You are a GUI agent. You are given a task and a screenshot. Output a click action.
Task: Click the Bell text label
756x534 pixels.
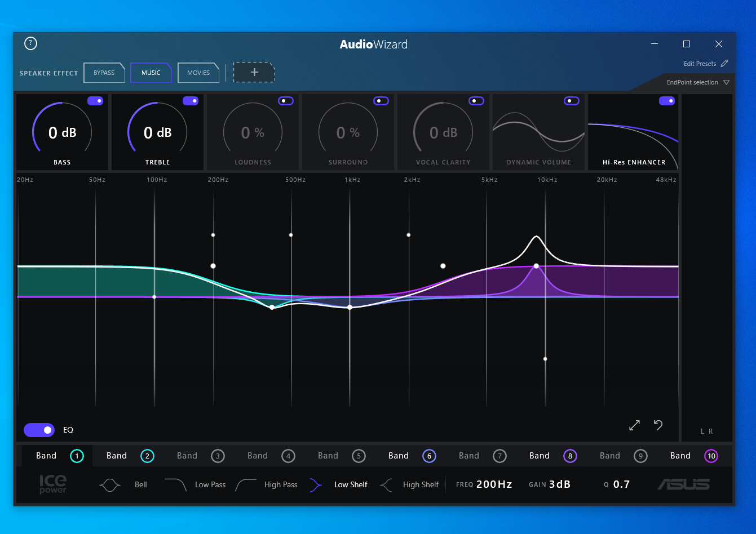point(141,484)
